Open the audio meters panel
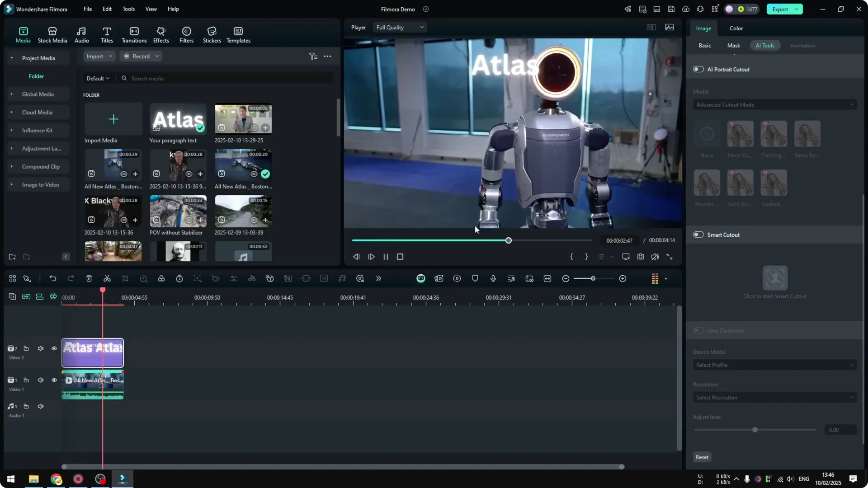The image size is (868, 488). tap(654, 278)
